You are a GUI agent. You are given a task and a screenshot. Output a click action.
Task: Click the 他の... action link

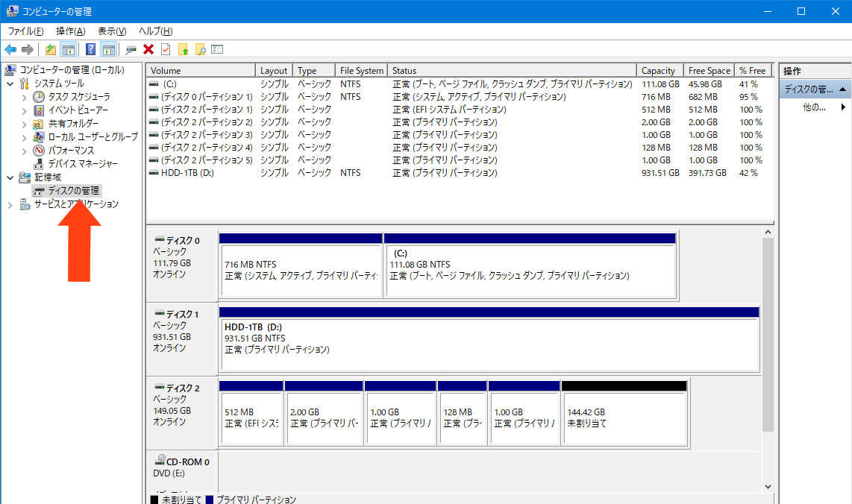(x=814, y=107)
